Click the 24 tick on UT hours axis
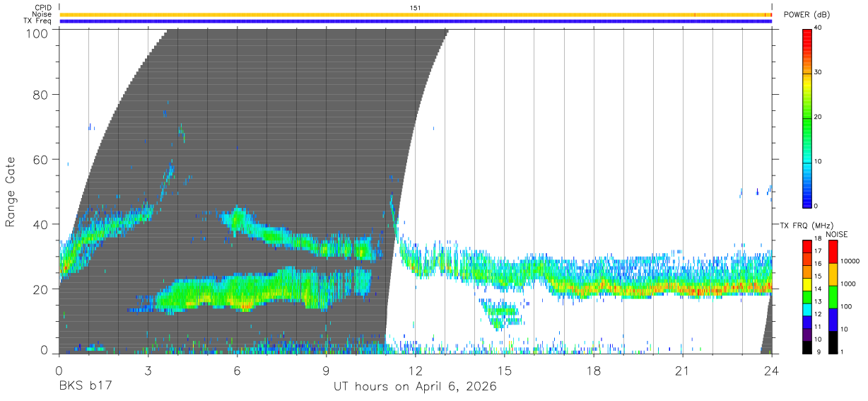 tap(771, 371)
